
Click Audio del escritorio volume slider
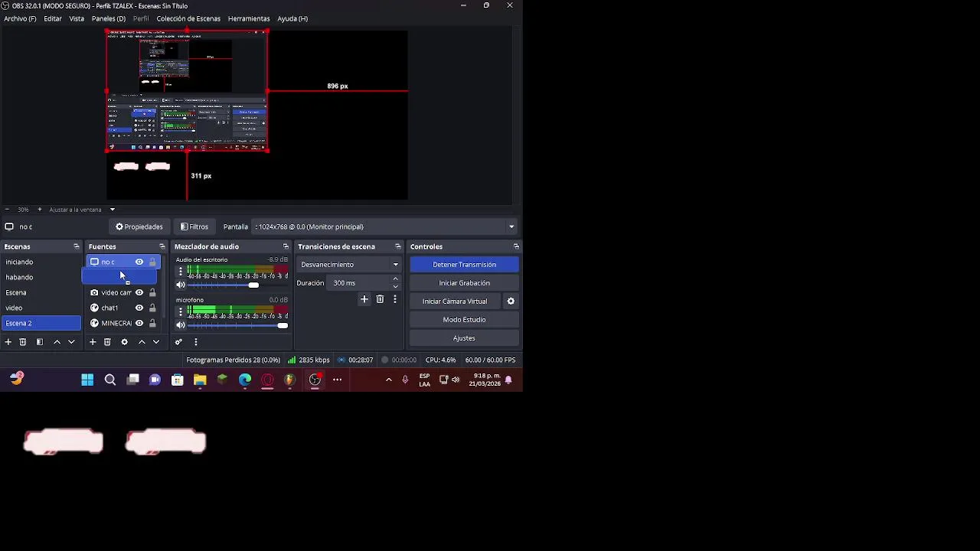[238, 285]
